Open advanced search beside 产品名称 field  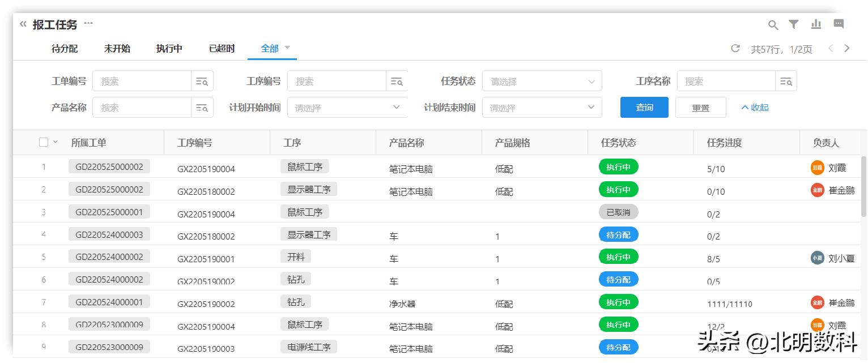tap(202, 107)
